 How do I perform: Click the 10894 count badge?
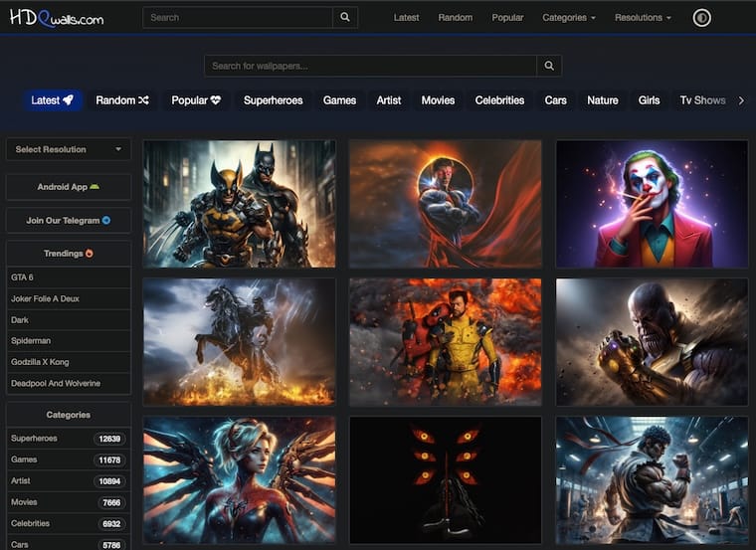click(109, 481)
